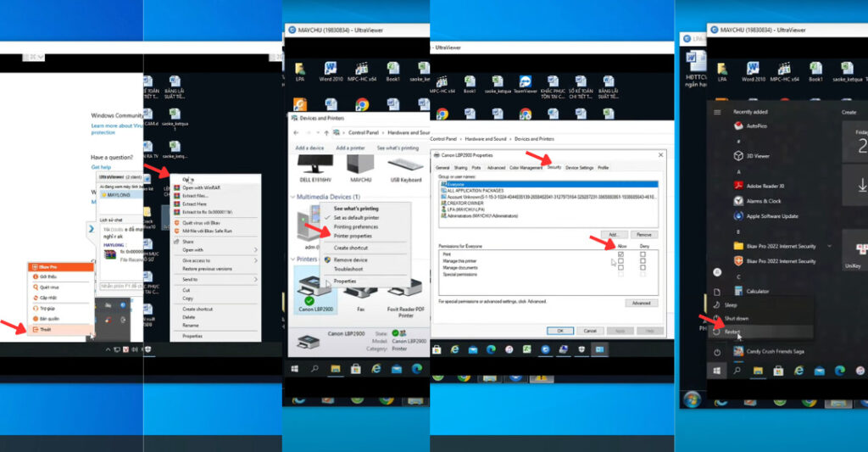Collapse the Printers group chevron

292,259
